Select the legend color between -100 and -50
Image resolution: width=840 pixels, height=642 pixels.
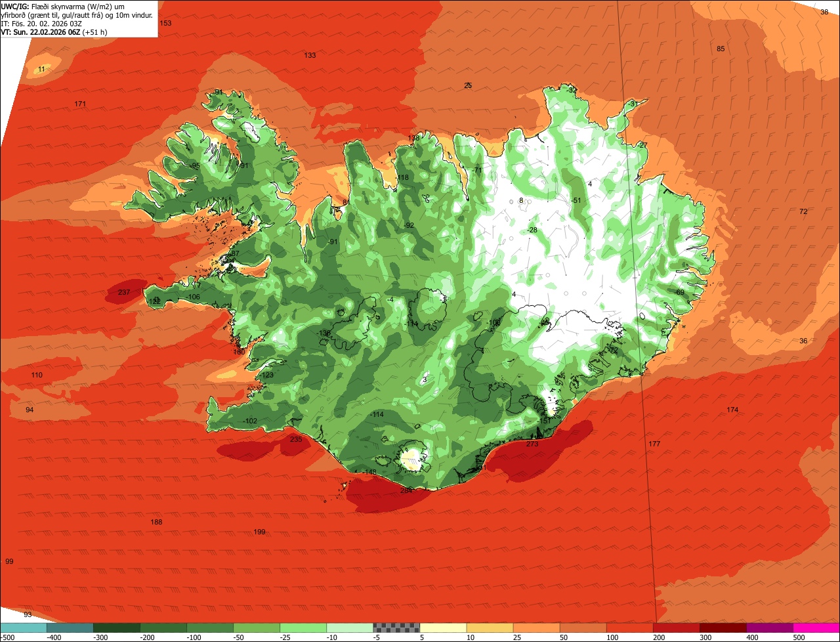210,628
